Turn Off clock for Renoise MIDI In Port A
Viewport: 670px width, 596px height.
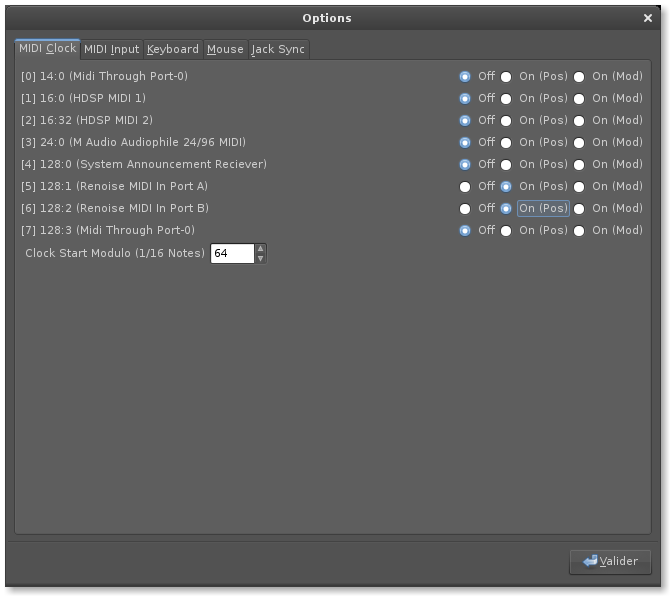465,186
